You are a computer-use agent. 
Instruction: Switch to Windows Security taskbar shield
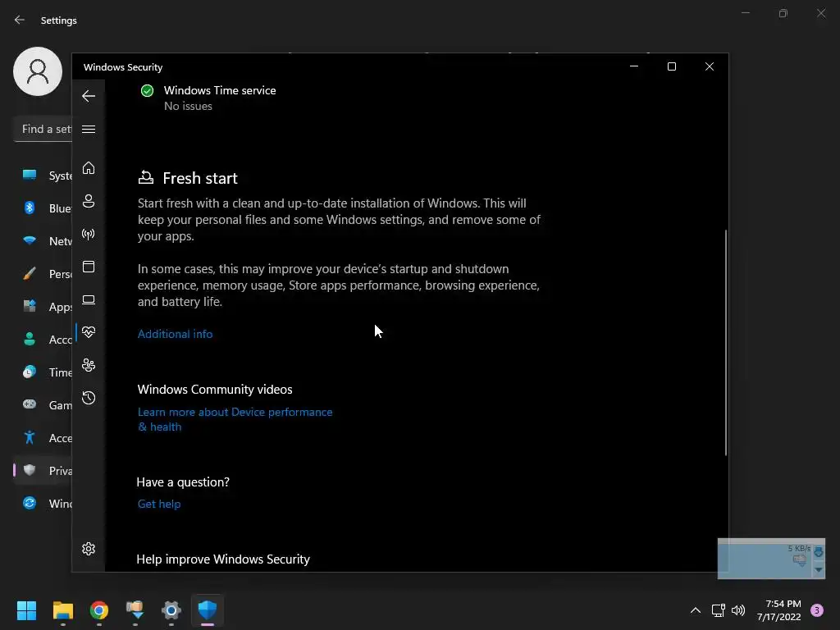[208, 610]
